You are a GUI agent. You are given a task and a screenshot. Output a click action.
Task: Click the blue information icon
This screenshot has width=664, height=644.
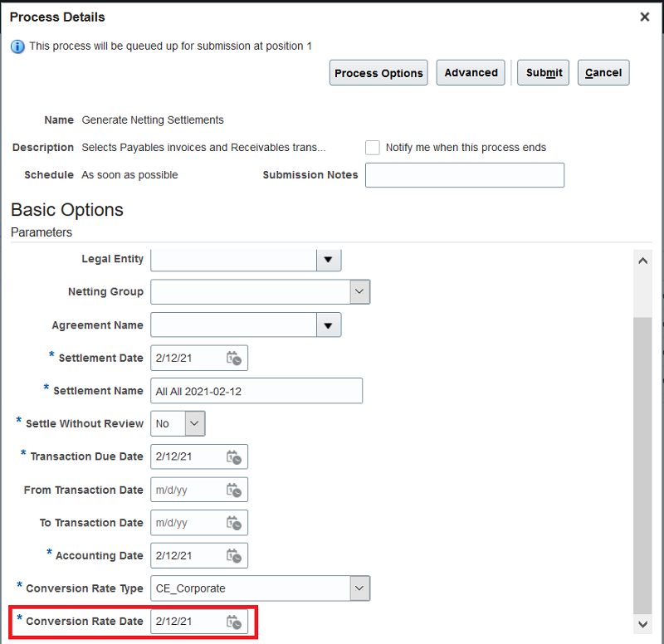pyautogui.click(x=17, y=46)
